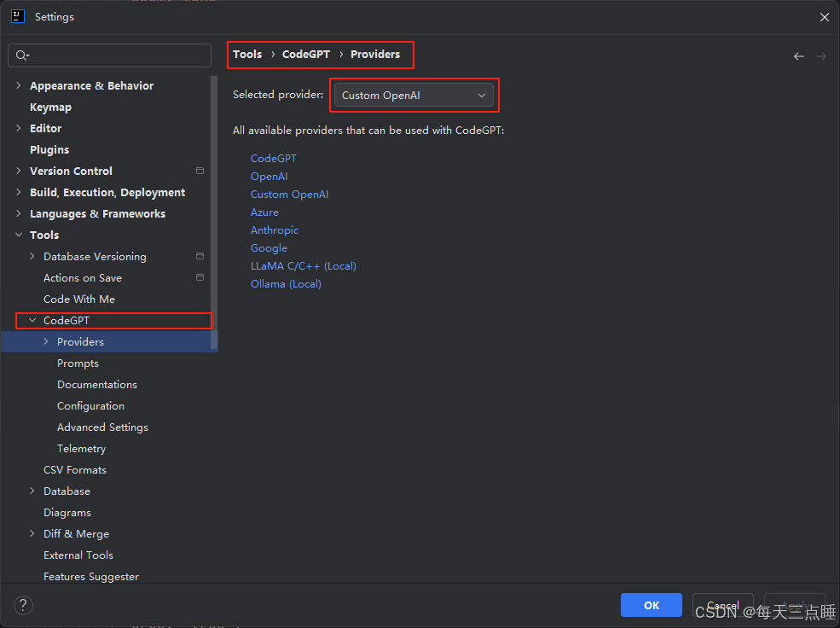Select Actions on Save item
Viewport: 840px width, 628px height.
coord(83,277)
